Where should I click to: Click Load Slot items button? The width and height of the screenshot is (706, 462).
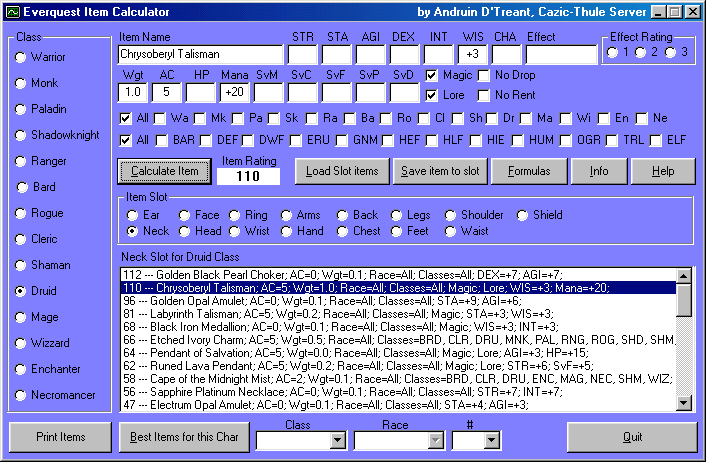(x=342, y=171)
